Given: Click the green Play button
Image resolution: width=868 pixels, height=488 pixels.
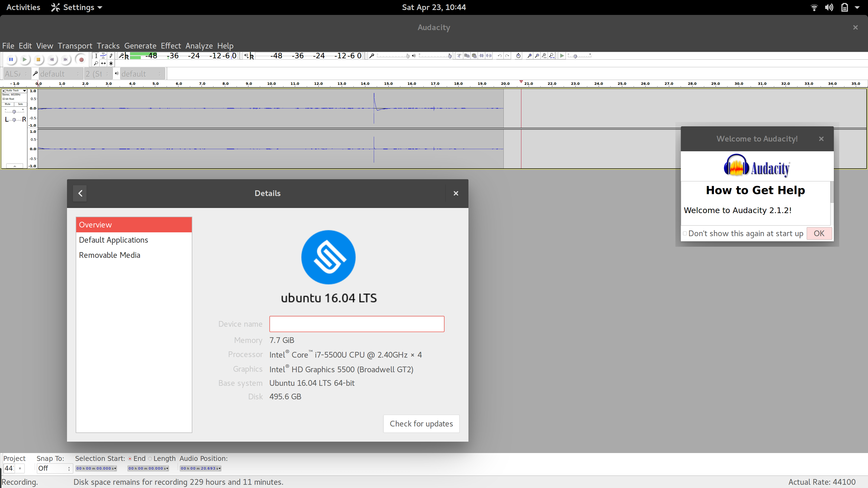Looking at the screenshot, I should pos(25,60).
